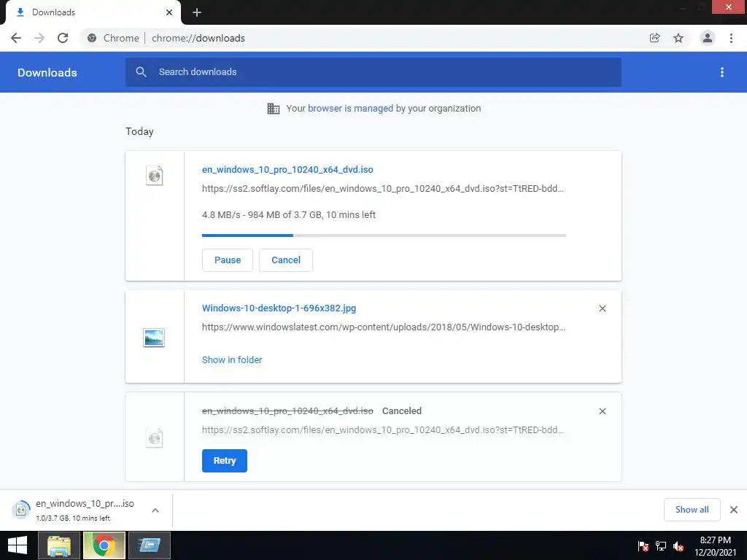Click the jpg image thumbnail icon

[x=154, y=338]
